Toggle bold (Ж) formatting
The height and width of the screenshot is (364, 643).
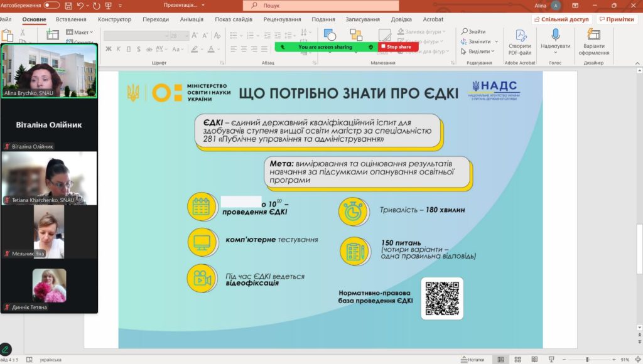(x=109, y=48)
